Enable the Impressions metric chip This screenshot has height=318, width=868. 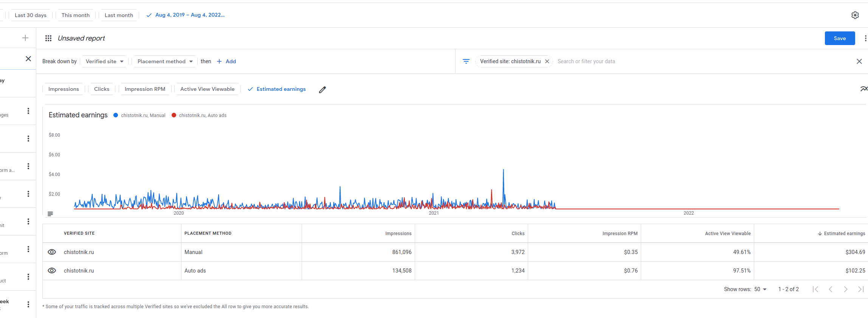pyautogui.click(x=64, y=89)
